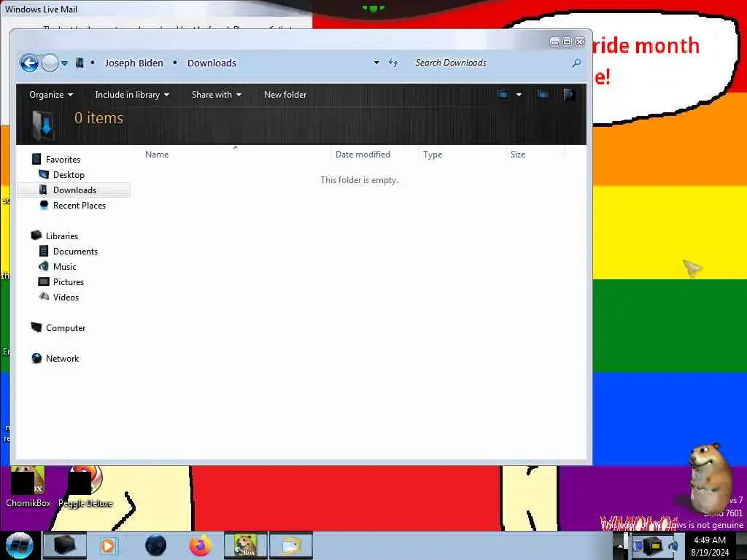The width and height of the screenshot is (747, 560).
Task: Click the Peggle Deluxe desktop icon
Action: 86,486
